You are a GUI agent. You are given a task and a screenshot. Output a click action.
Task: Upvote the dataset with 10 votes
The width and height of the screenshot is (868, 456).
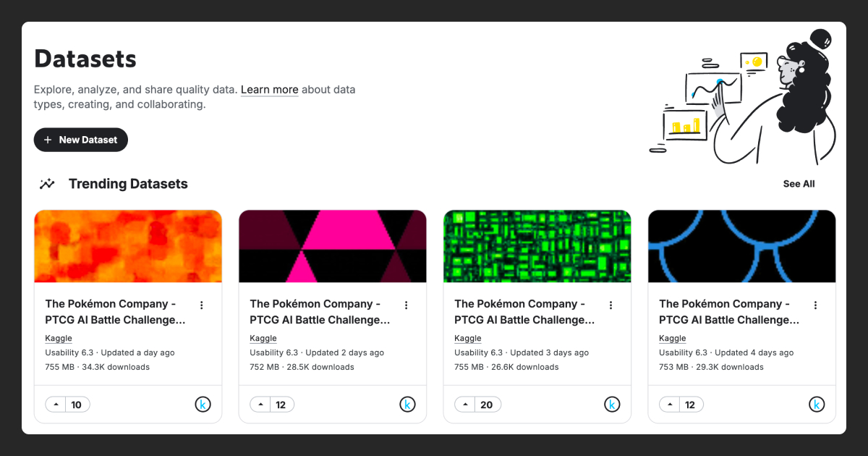point(56,405)
